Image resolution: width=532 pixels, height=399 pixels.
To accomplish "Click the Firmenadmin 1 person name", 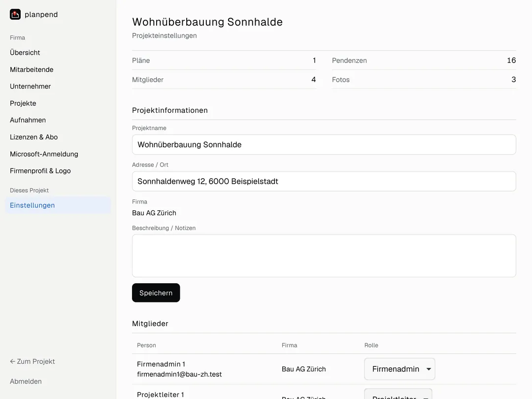I will coord(161,364).
